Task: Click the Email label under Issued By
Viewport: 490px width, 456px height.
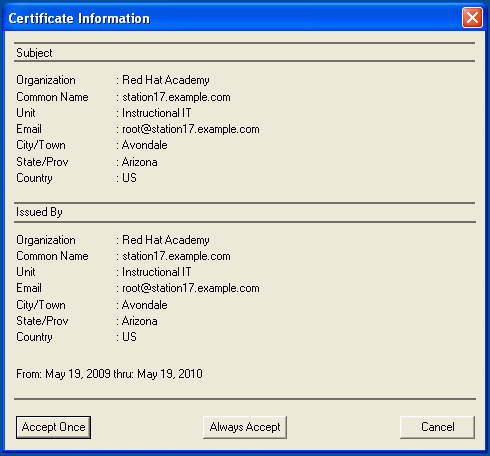Action: (x=29, y=288)
